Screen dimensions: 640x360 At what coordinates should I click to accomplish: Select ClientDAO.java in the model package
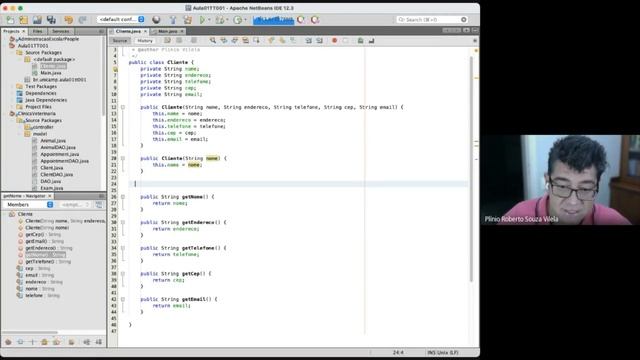pyautogui.click(x=56, y=174)
